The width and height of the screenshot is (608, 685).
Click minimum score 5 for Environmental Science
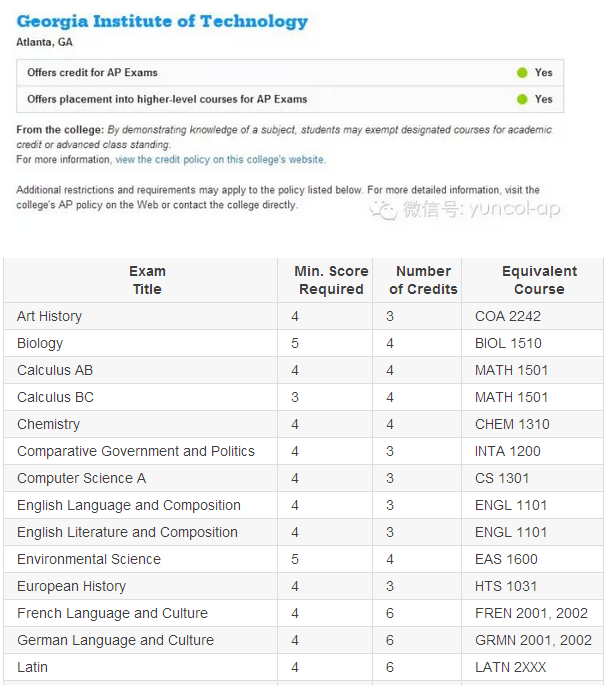[x=295, y=559]
